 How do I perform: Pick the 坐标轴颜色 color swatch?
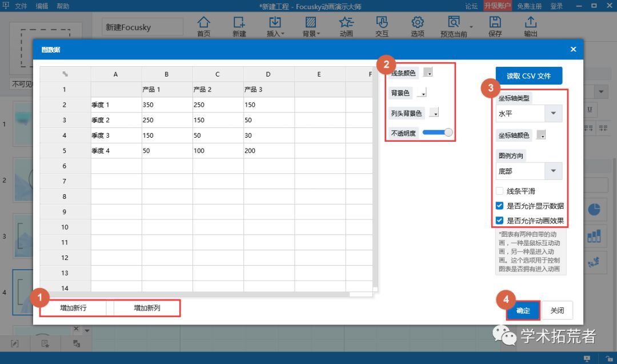(x=542, y=135)
